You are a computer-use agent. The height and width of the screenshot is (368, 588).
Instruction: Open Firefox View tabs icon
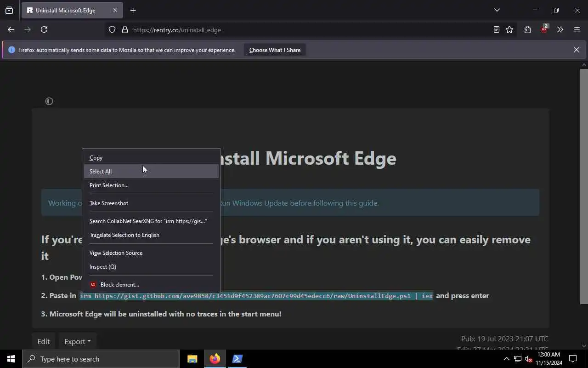[9, 10]
